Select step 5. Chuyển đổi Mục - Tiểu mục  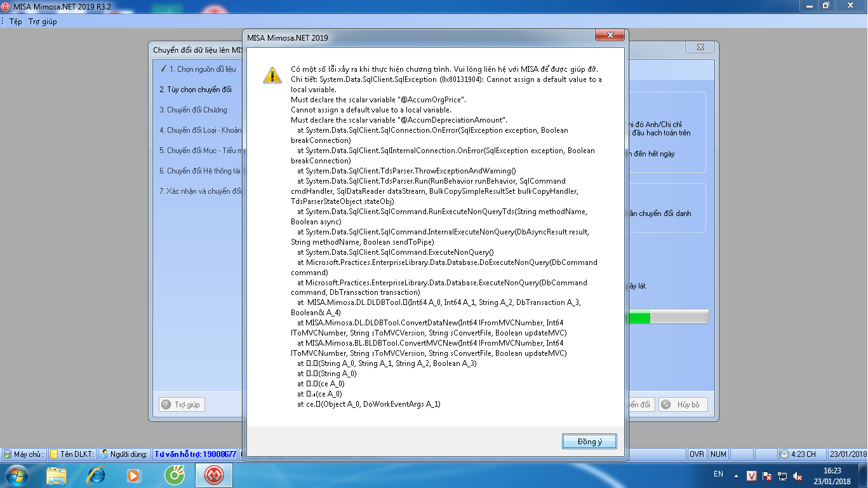tap(200, 151)
